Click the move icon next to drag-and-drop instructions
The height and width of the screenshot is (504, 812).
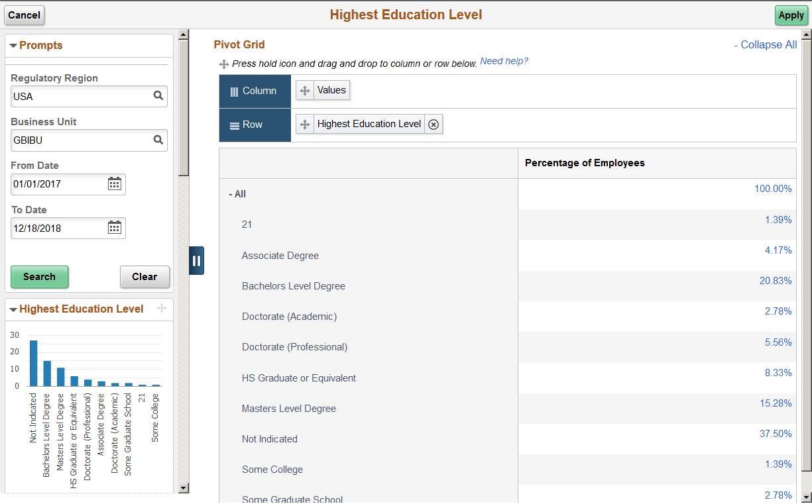[x=222, y=64]
